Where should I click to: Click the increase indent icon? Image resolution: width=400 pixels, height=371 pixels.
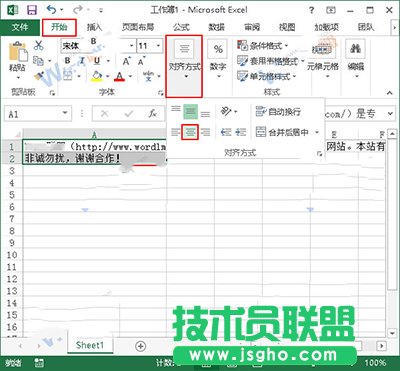(241, 132)
